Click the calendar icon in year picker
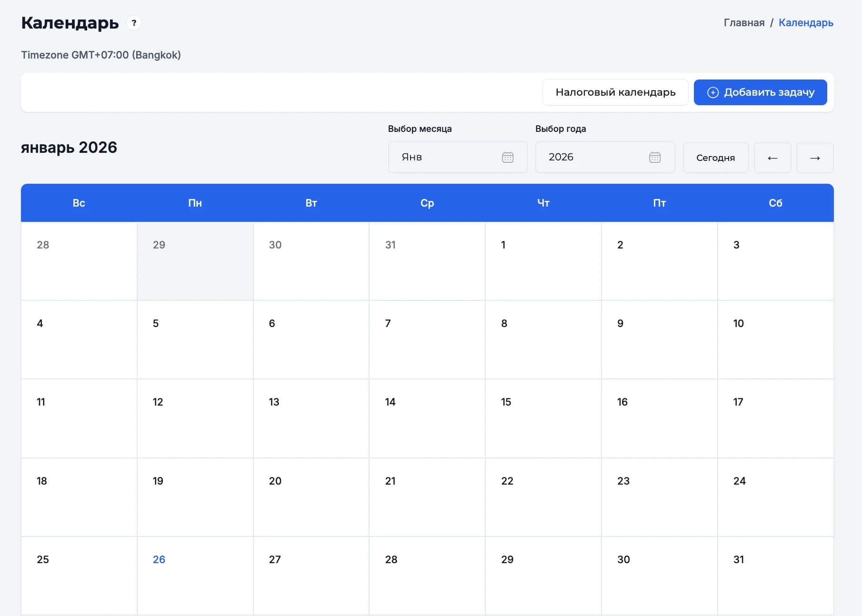This screenshot has width=862, height=616. [655, 157]
